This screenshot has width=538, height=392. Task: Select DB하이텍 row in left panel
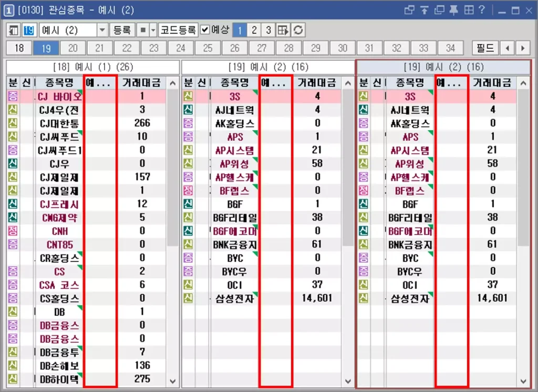click(87, 379)
